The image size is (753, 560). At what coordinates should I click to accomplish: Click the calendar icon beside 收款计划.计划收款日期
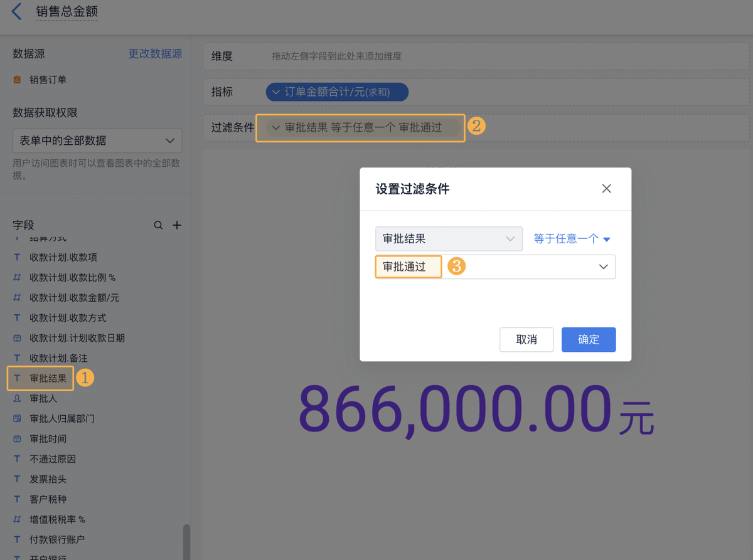click(x=17, y=338)
